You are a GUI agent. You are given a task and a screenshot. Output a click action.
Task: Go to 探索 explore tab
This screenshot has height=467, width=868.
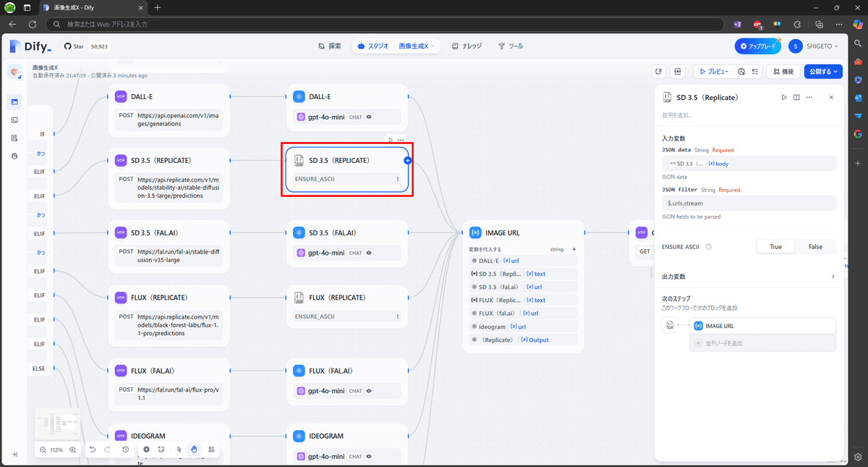330,46
